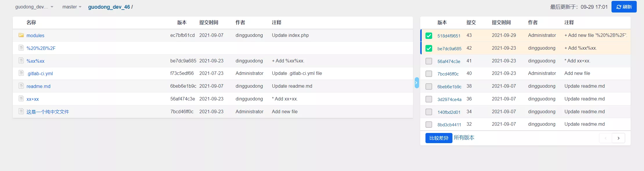Click the 比较差异 compare button
The height and width of the screenshot is (171, 644).
point(439,138)
